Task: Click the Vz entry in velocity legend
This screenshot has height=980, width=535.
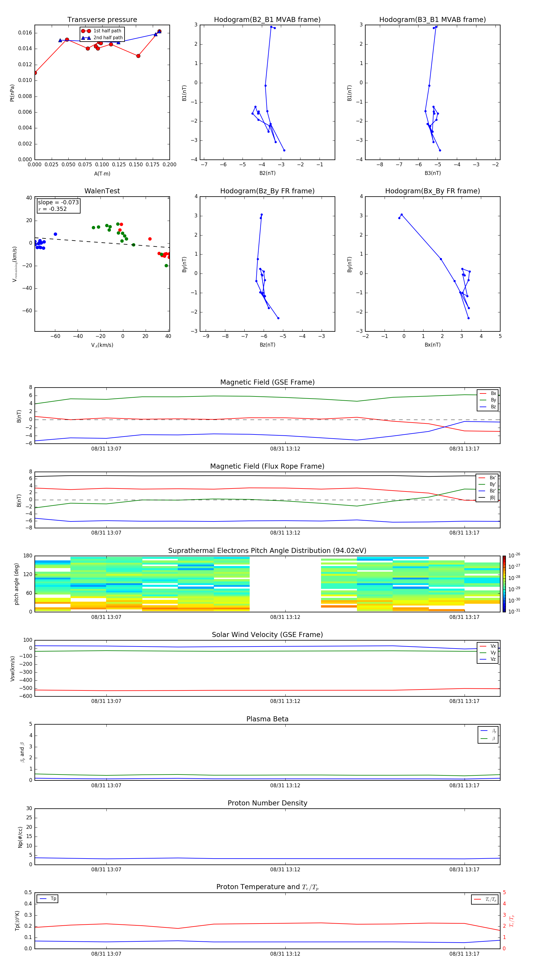Action: pos(488,659)
